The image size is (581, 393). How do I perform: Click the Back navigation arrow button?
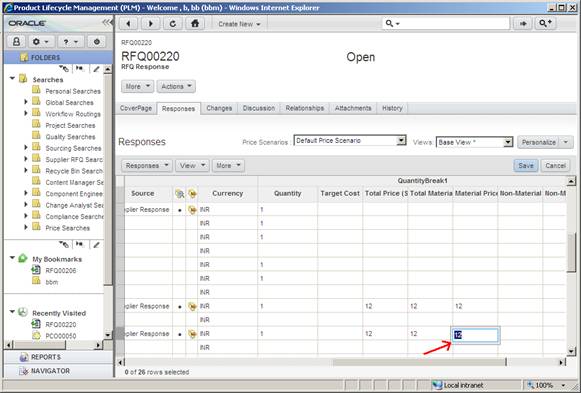[128, 24]
